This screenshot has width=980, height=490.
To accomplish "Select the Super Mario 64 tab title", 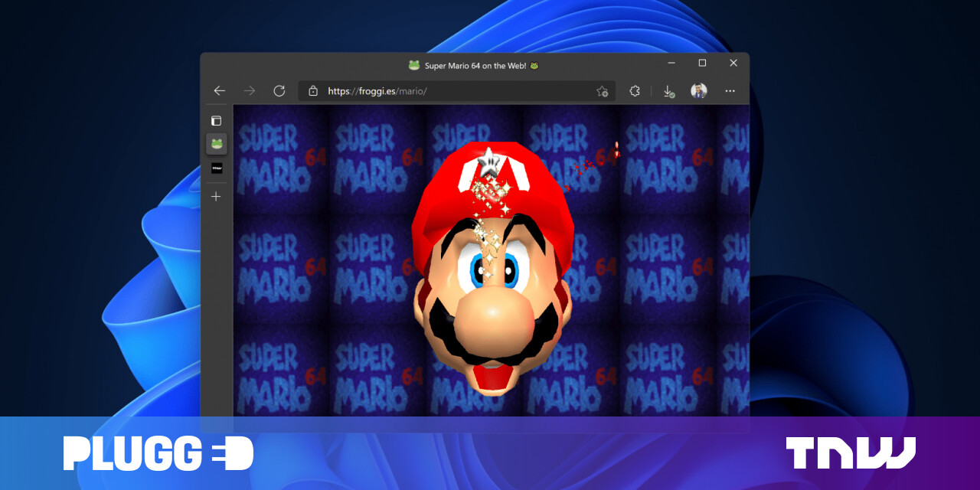I will (x=475, y=65).
